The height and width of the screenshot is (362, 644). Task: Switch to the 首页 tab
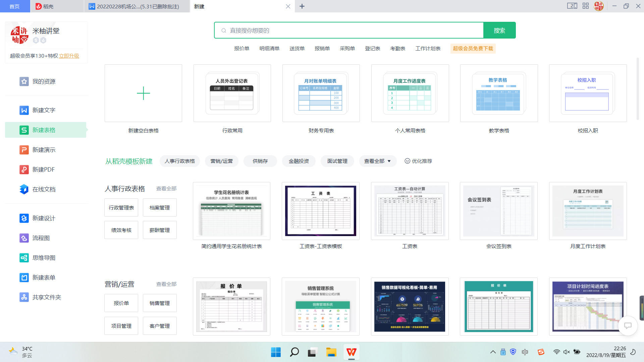click(x=15, y=6)
